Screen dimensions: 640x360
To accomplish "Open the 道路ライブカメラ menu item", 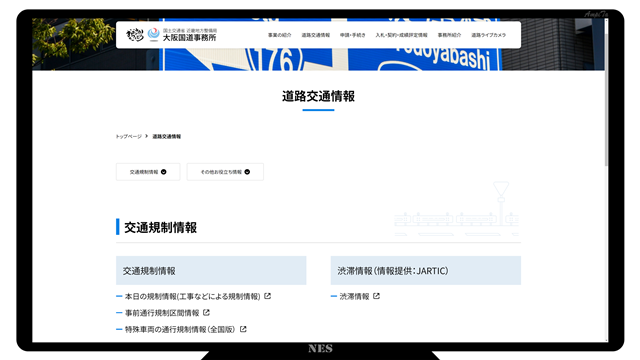I will [x=489, y=35].
